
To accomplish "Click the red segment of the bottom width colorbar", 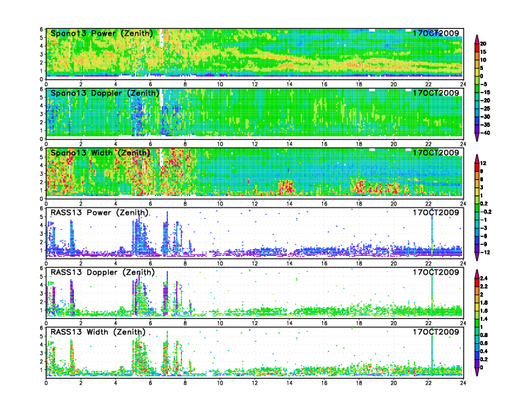I will tap(477, 282).
